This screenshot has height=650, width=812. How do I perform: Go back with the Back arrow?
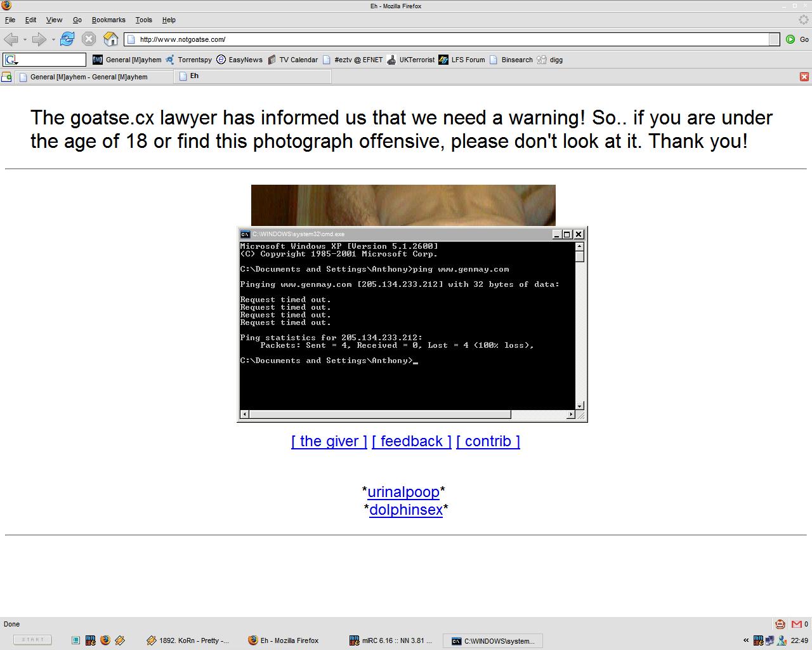pyautogui.click(x=11, y=39)
